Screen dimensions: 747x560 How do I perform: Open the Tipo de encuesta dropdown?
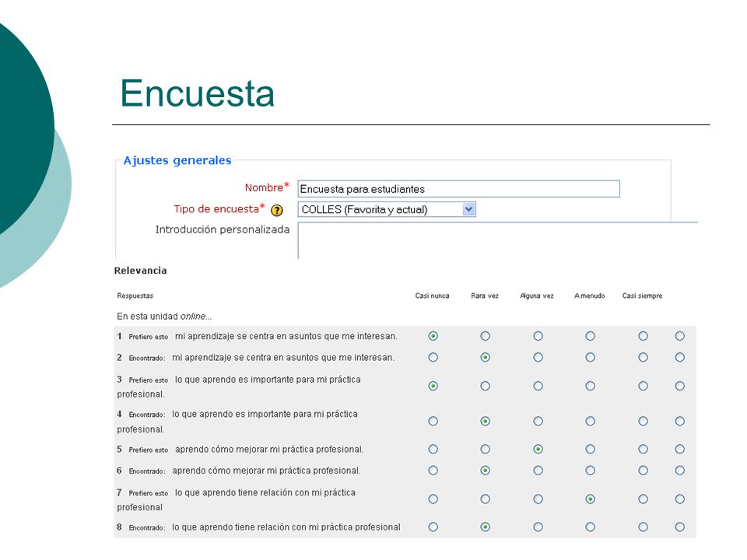click(387, 209)
